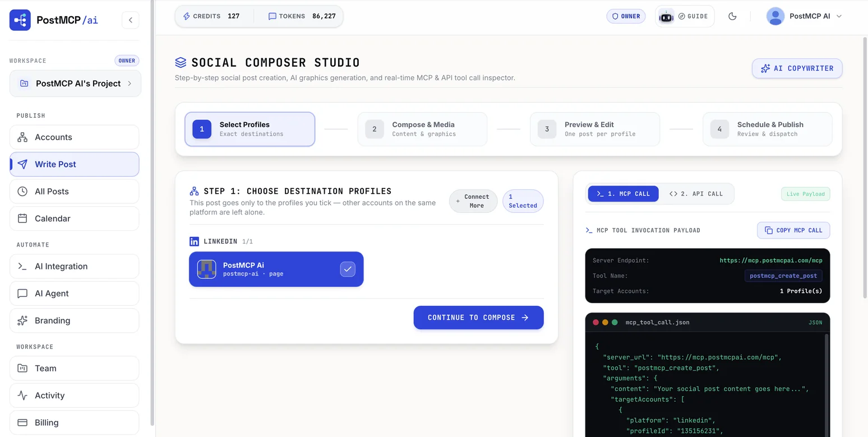Click the mcp_tool_call.json file name
The height and width of the screenshot is (437, 868).
(657, 323)
